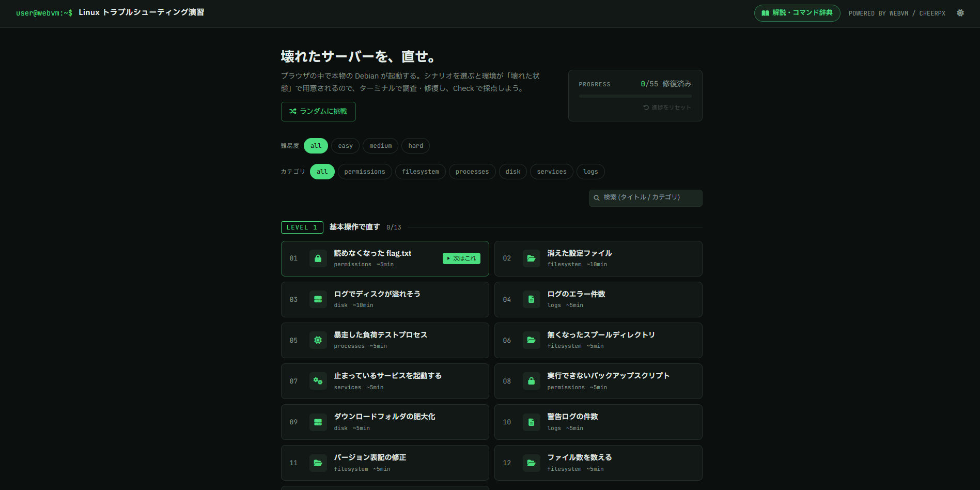Click 進捗をリセット to reset progress

coord(667,108)
